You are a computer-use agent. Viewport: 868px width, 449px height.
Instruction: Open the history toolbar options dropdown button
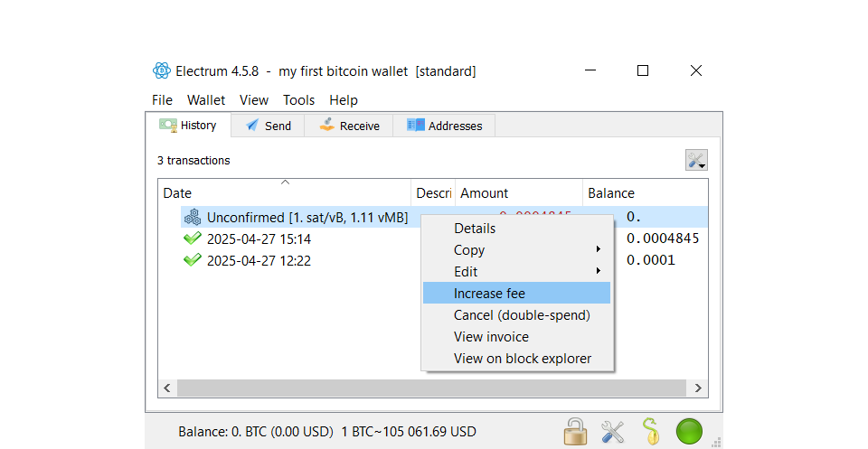pos(696,161)
